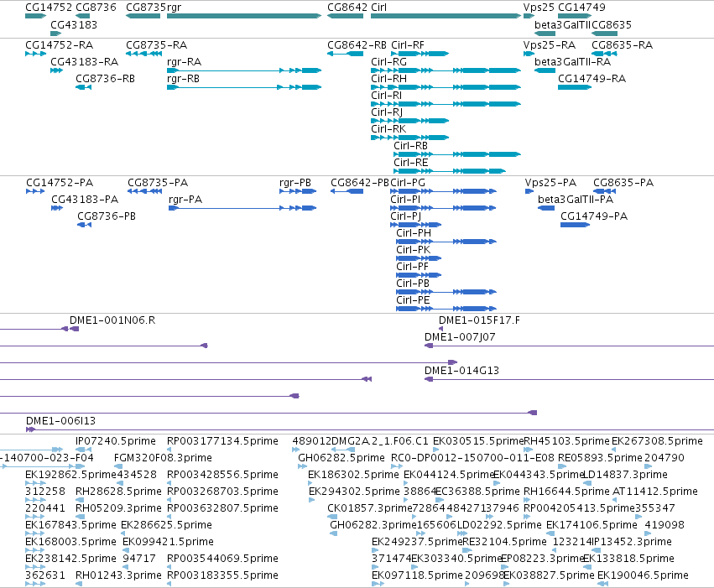Screen dimensions: 714x588
Task: Click protein label CG8735-PA
Action: [x=158, y=183]
